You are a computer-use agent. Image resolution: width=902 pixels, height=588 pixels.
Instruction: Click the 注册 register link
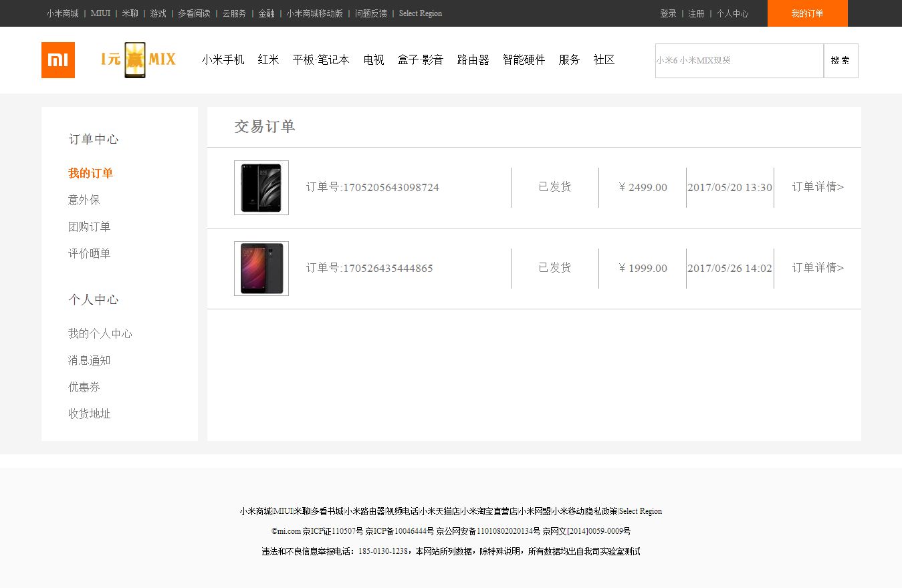point(696,13)
